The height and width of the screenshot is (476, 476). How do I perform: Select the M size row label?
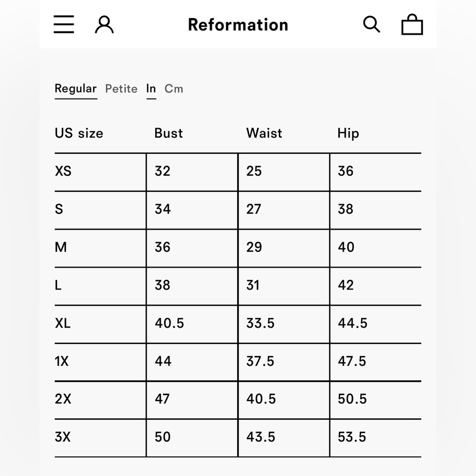[x=61, y=248]
